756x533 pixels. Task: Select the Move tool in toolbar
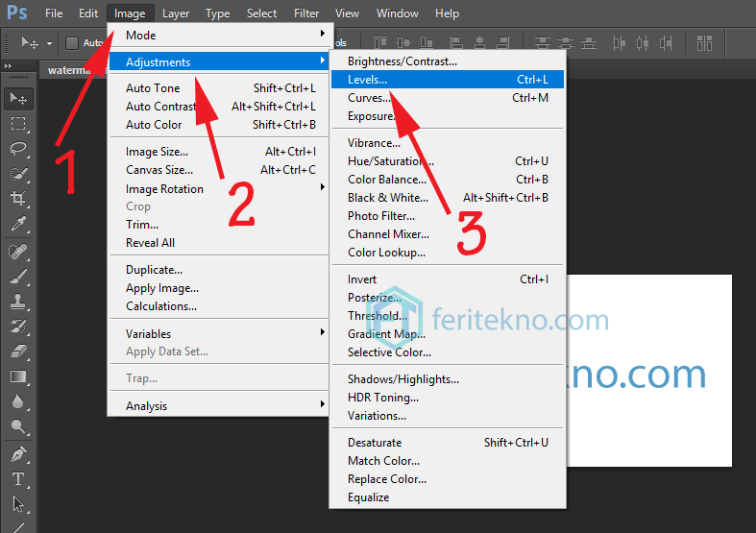[18, 99]
